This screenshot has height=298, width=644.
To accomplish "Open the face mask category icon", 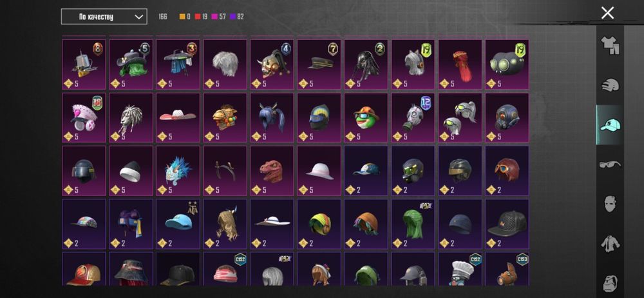I will pyautogui.click(x=611, y=204).
